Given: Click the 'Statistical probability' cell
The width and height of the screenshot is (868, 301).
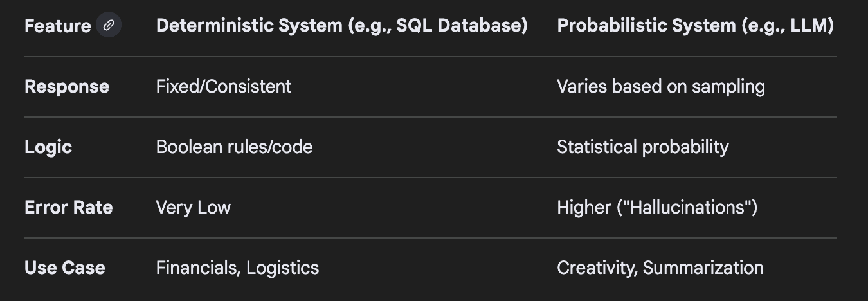Looking at the screenshot, I should tap(642, 147).
